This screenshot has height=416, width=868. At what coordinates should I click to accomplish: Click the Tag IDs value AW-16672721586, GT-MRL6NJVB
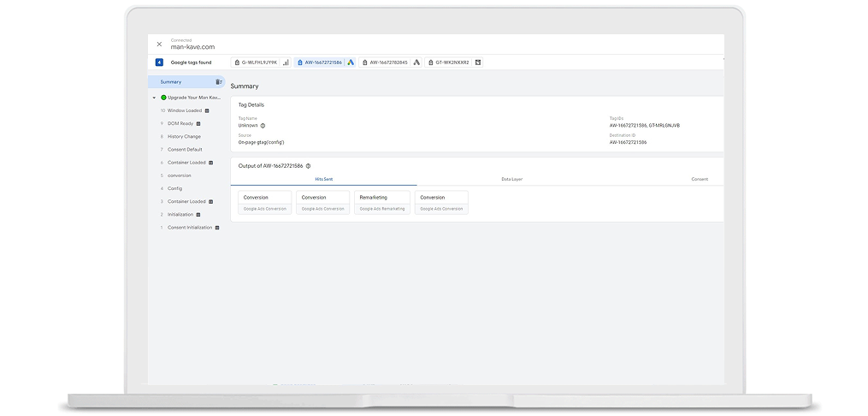(645, 126)
